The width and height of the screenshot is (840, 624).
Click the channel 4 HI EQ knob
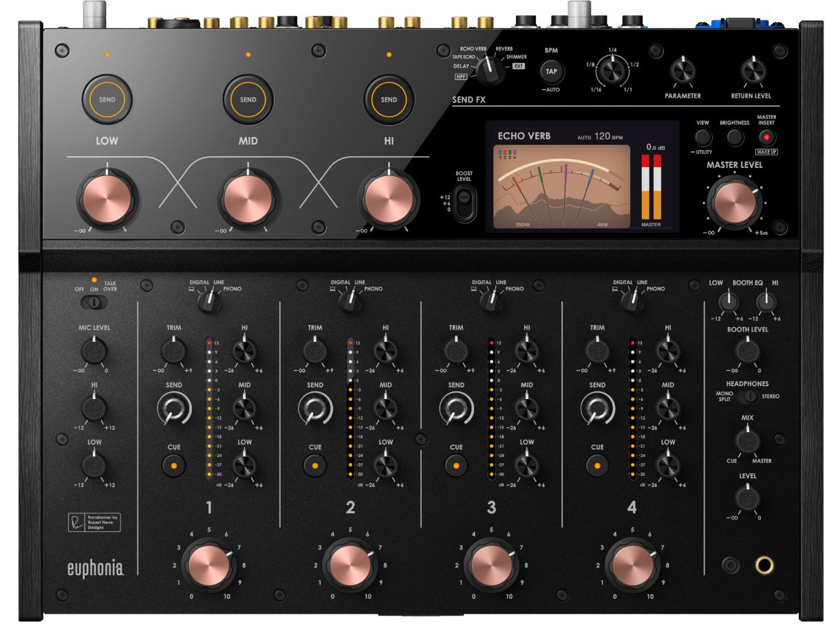[x=667, y=352]
